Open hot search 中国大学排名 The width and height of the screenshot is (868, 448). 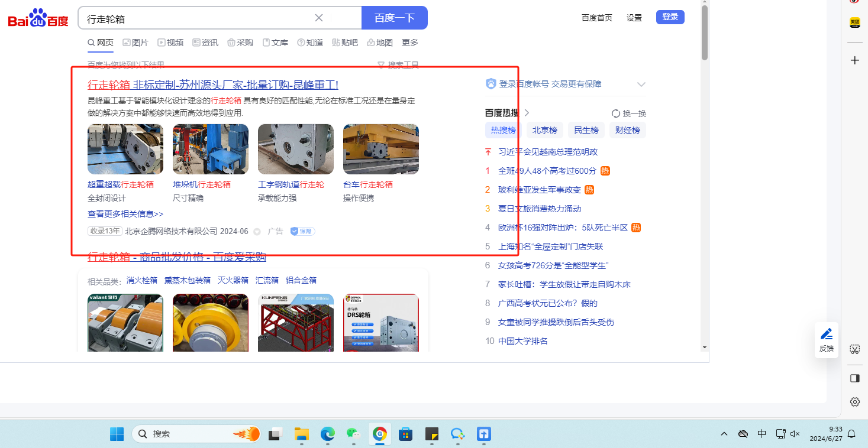pos(523,341)
